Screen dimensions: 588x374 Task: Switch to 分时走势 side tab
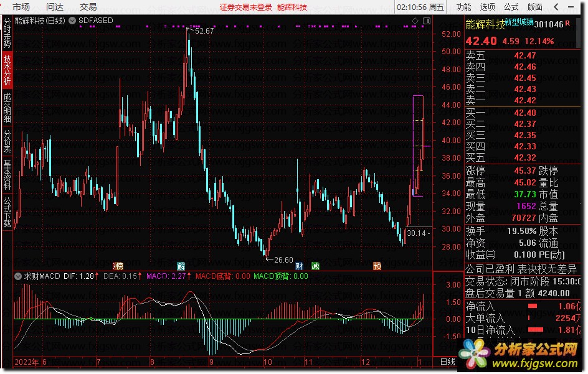(7, 33)
